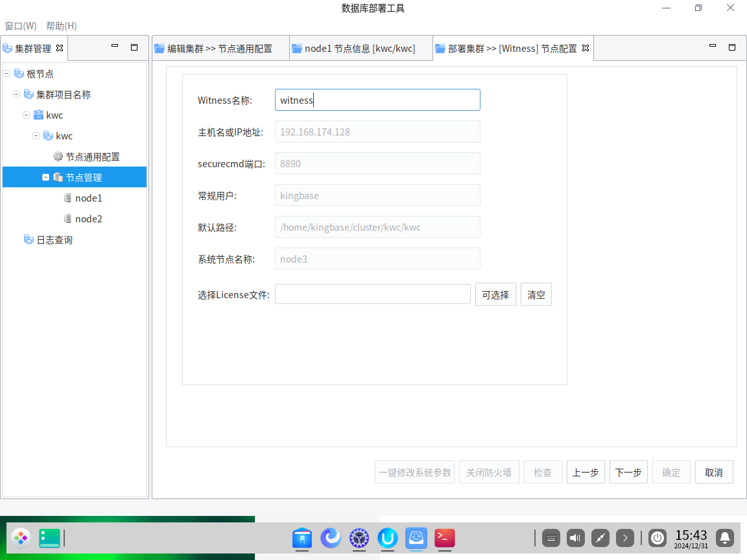747x560 pixels.
Task: Select node2 in the cluster tree
Action: 88,219
